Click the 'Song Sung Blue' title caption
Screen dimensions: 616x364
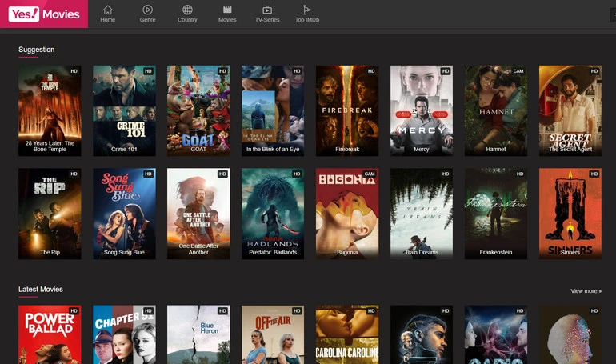point(124,253)
